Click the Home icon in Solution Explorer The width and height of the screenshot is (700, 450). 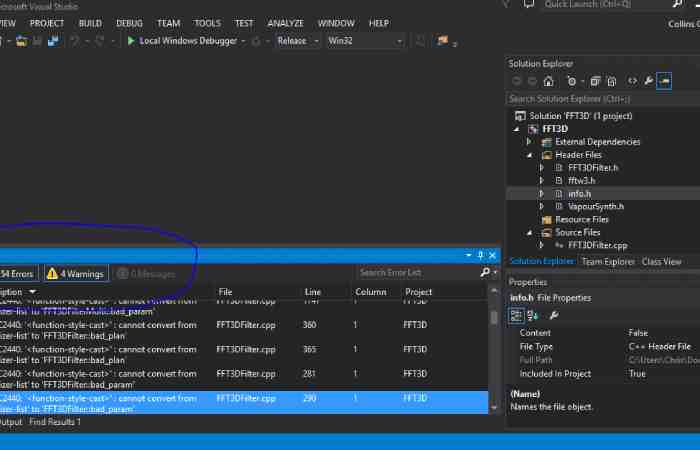point(549,81)
